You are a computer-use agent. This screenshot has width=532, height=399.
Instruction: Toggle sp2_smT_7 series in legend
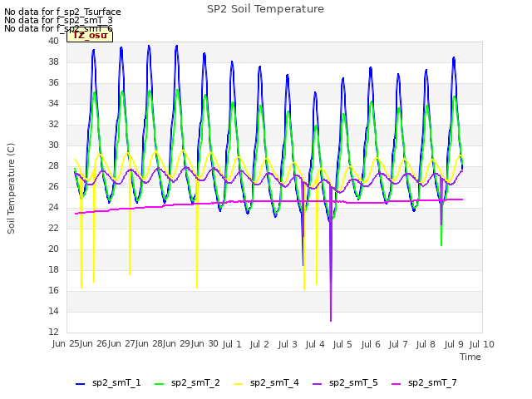point(424,383)
